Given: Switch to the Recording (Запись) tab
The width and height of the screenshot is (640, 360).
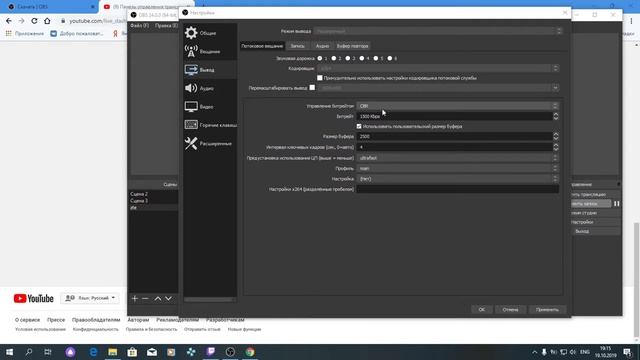Looking at the screenshot, I should click(x=298, y=46).
